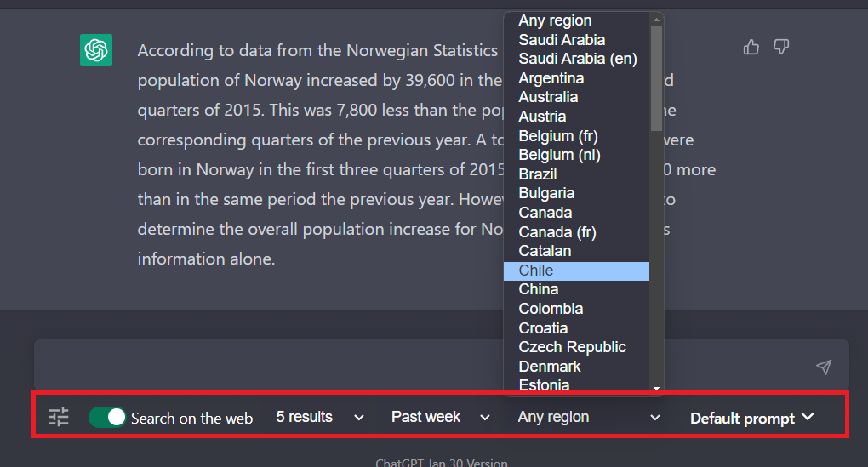This screenshot has height=467, width=868.
Task: Choose China in region list
Action: (x=576, y=289)
